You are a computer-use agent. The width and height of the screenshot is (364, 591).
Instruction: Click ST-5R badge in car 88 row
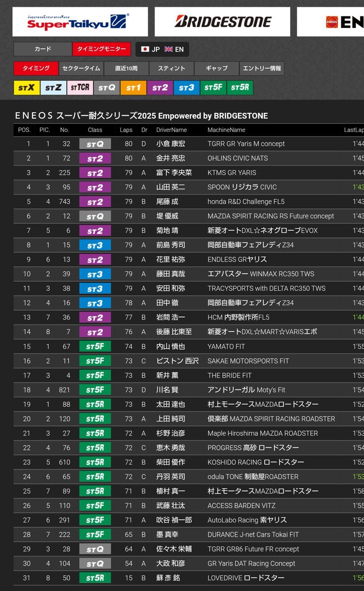tap(95, 404)
